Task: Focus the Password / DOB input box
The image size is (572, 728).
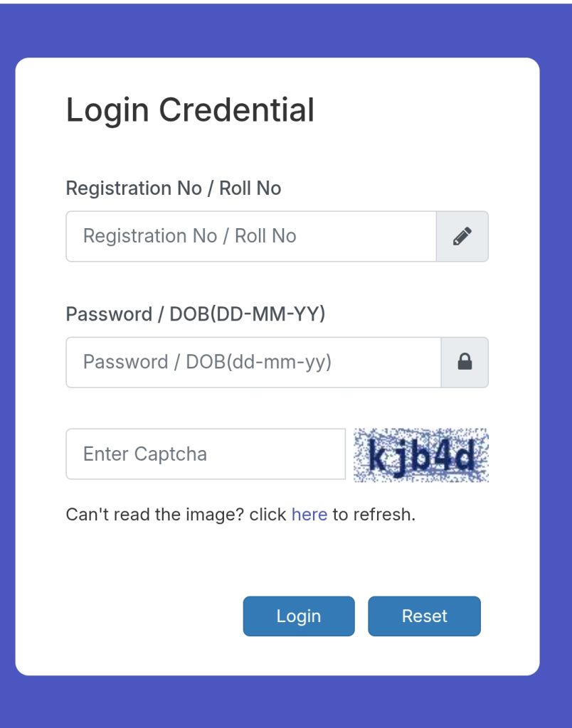Action: (x=253, y=363)
